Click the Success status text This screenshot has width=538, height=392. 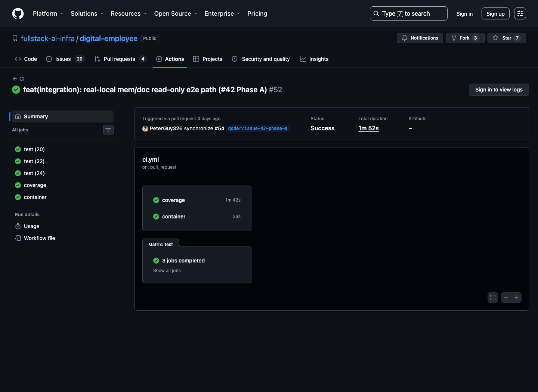322,128
